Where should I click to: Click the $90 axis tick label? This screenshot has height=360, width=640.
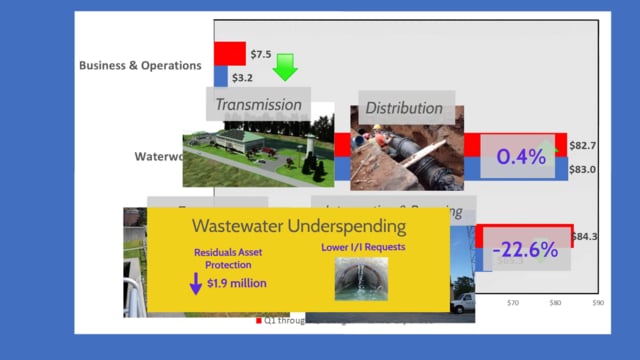(x=598, y=303)
